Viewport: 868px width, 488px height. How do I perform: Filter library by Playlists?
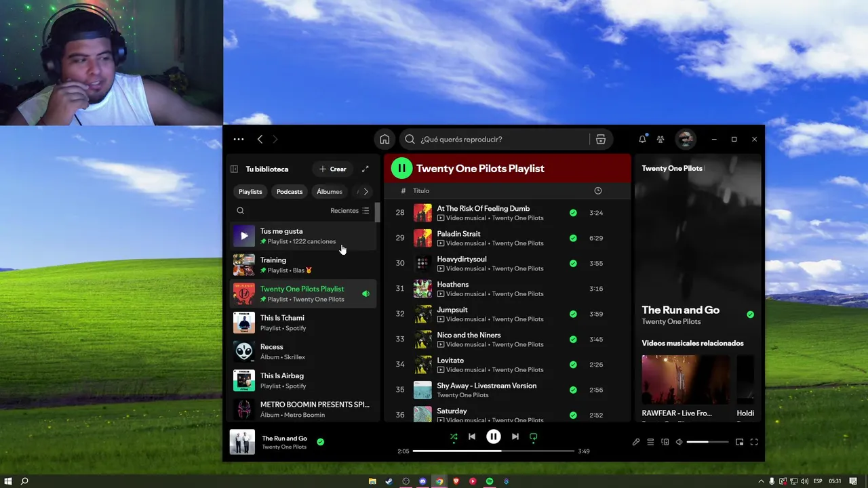(250, 192)
